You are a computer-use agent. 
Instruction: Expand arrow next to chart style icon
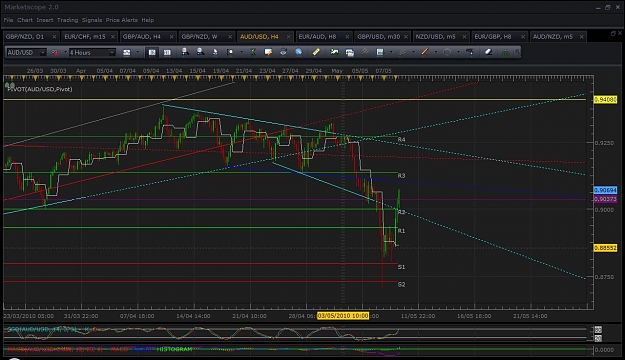[x=138, y=52]
